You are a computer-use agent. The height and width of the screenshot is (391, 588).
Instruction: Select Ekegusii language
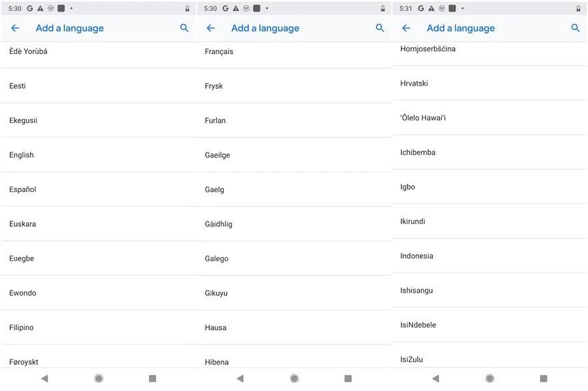(x=98, y=120)
